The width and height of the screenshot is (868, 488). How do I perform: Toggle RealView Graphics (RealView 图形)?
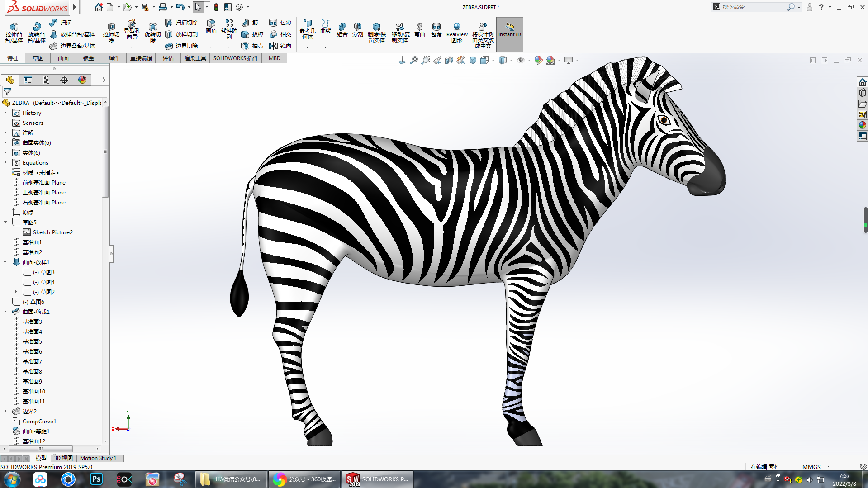457,33
